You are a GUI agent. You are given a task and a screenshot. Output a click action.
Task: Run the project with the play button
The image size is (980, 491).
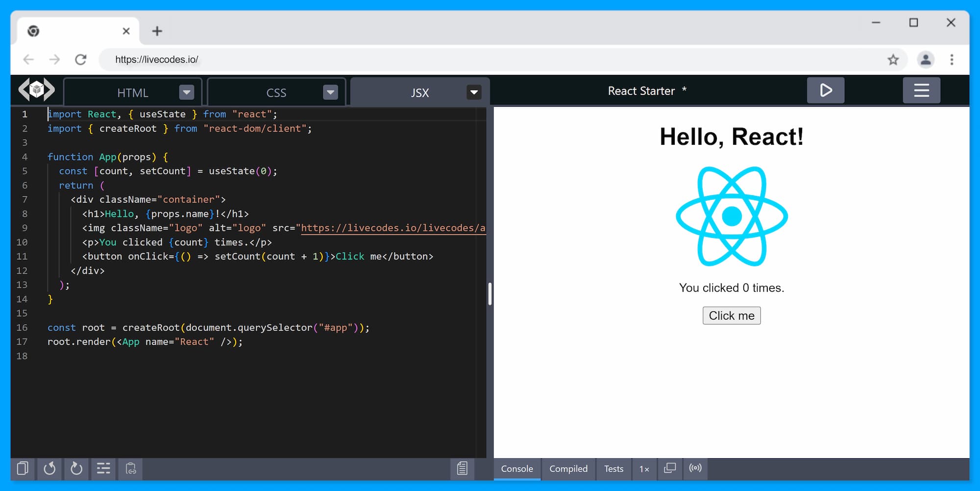(826, 90)
